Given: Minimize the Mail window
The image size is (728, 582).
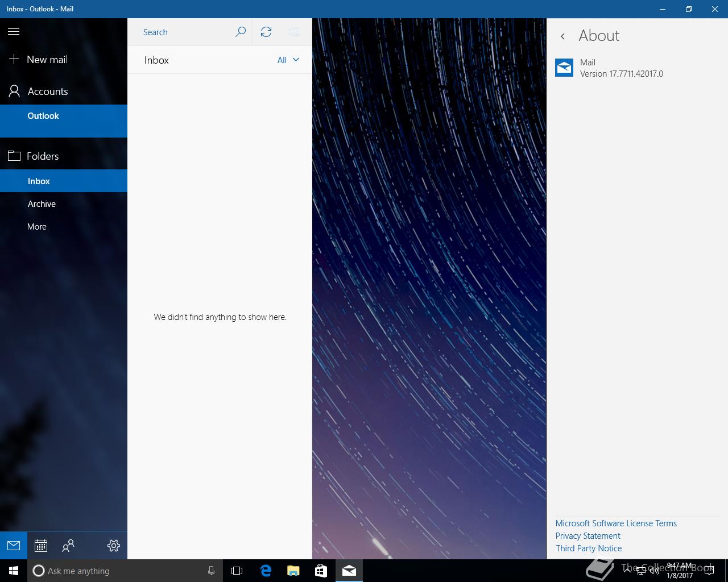Looking at the screenshot, I should click(x=663, y=9).
